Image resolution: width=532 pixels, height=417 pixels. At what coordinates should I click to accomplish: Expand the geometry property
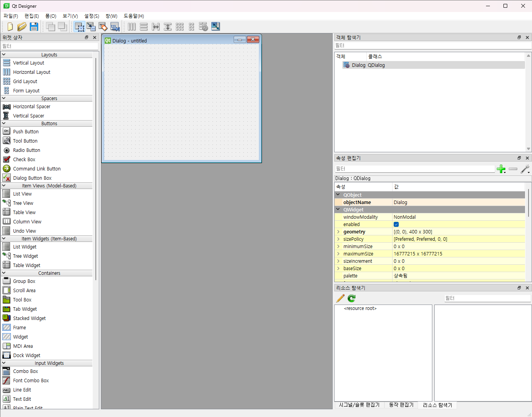[338, 232]
